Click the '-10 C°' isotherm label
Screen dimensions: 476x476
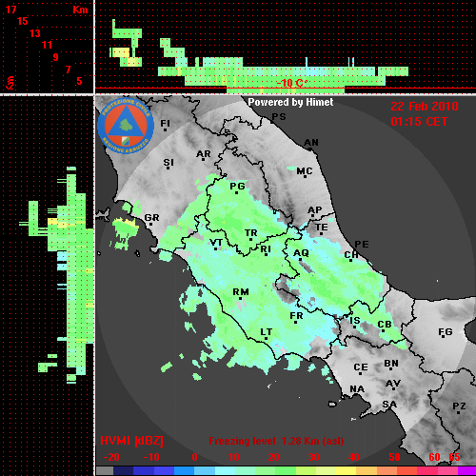(292, 83)
